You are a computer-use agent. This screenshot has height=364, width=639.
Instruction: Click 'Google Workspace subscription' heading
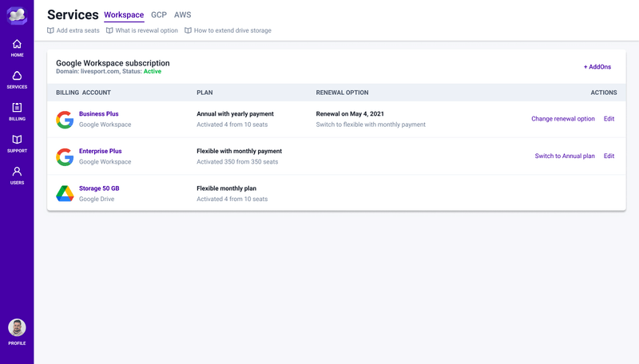point(113,63)
